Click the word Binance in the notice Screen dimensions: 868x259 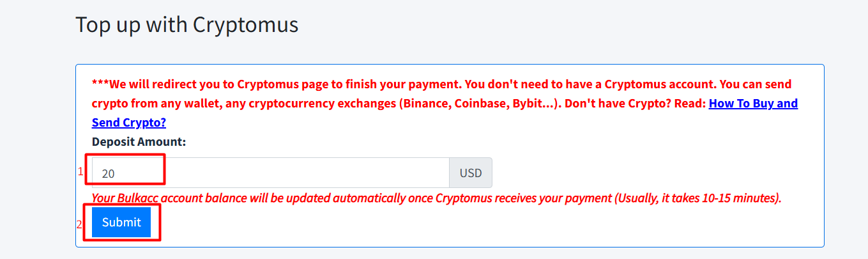(425, 104)
